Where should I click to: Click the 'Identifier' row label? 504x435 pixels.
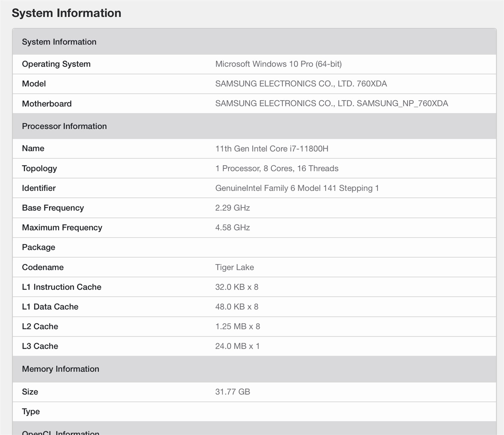[x=39, y=188]
